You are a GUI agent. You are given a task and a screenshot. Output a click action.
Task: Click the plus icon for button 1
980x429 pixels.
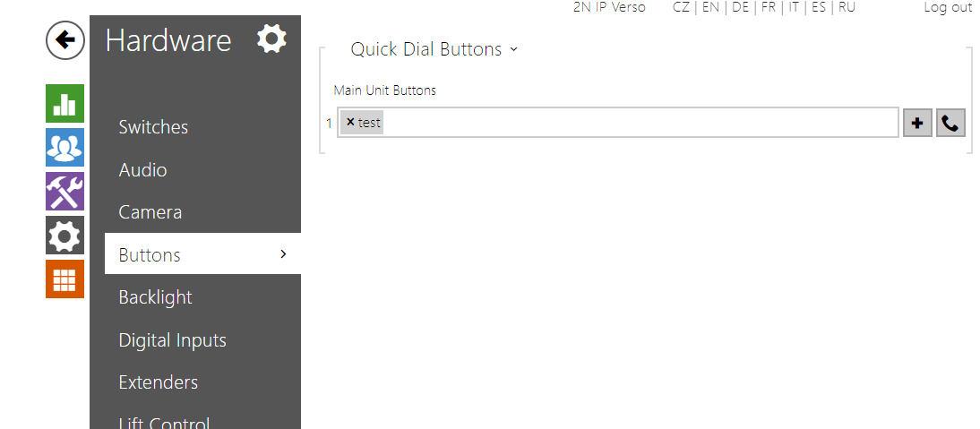point(917,124)
